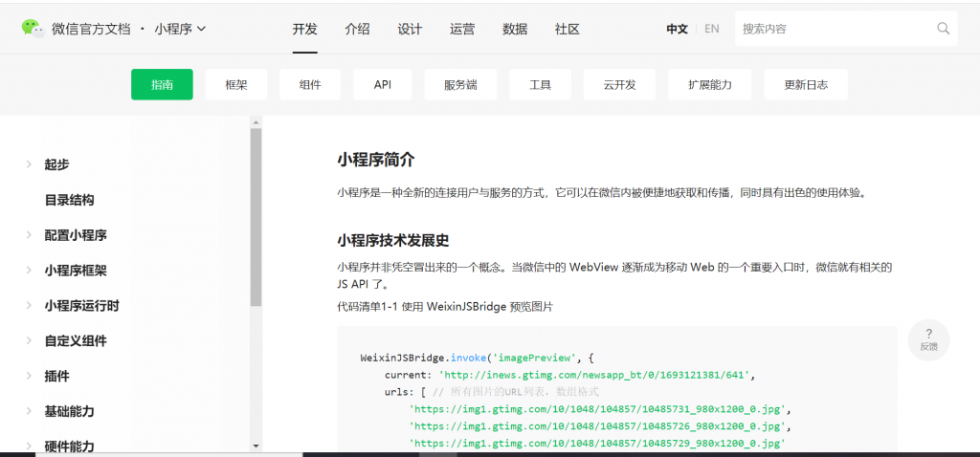Open the 工具 category button

[540, 85]
